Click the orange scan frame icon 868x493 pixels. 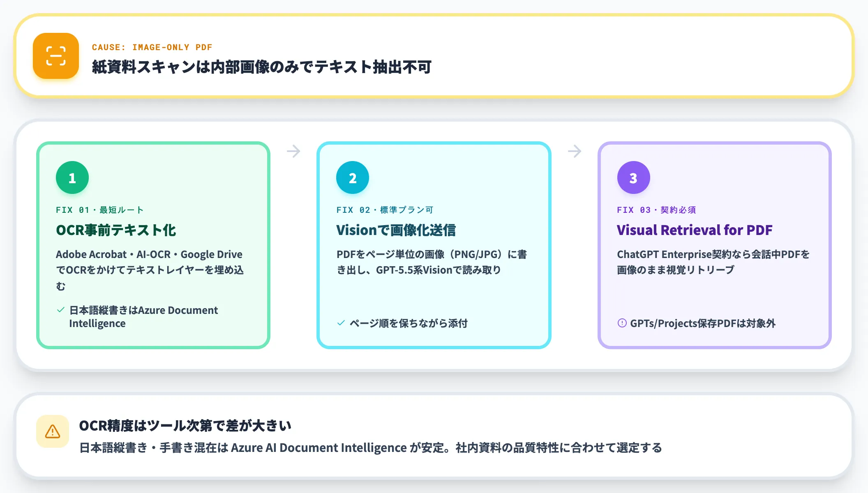click(x=56, y=56)
